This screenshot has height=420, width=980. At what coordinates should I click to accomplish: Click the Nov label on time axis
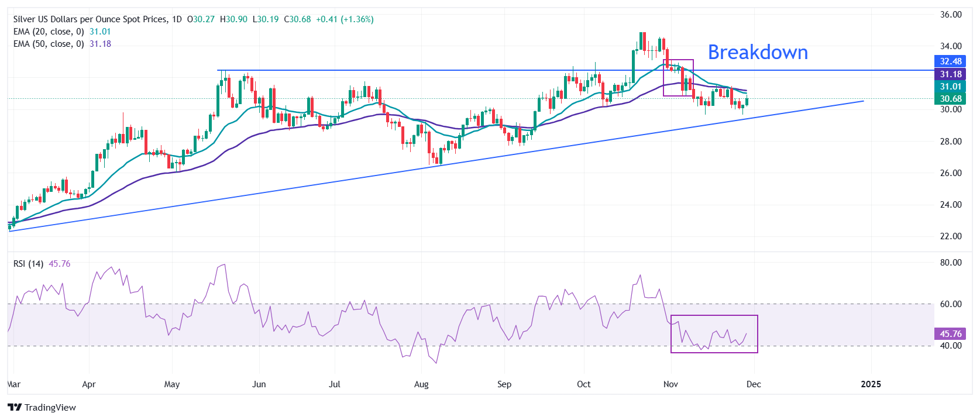(x=670, y=384)
